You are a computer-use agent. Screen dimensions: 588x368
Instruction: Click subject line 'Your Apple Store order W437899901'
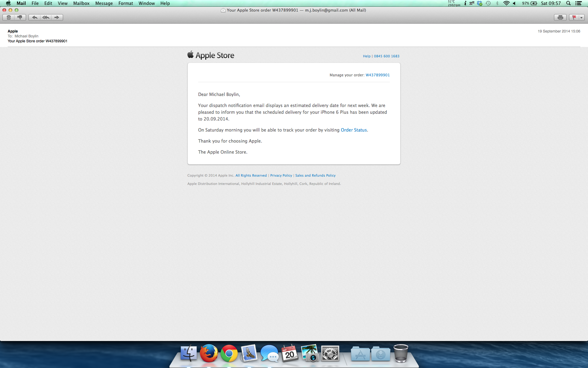(x=37, y=41)
